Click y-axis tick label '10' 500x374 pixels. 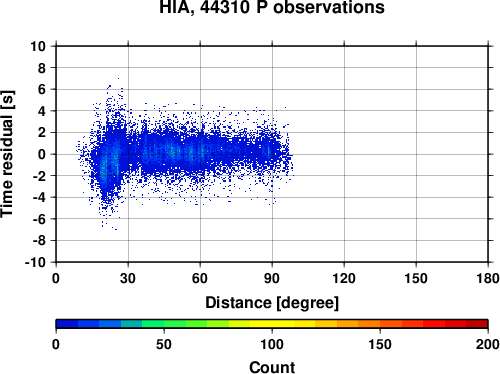point(38,46)
